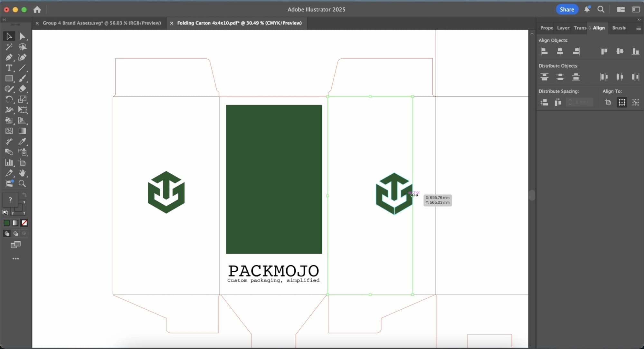Image resolution: width=644 pixels, height=349 pixels.
Task: Set Align To Key Object
Action: coord(636,102)
